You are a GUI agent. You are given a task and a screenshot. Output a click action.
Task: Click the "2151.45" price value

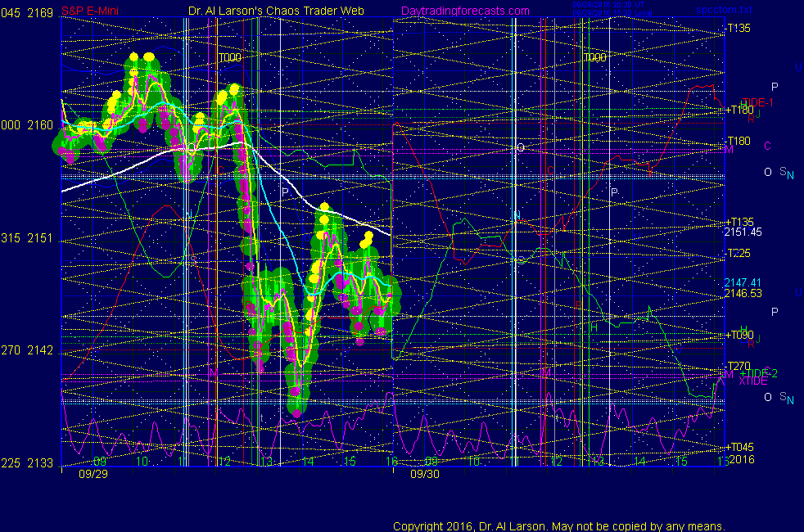743,232
